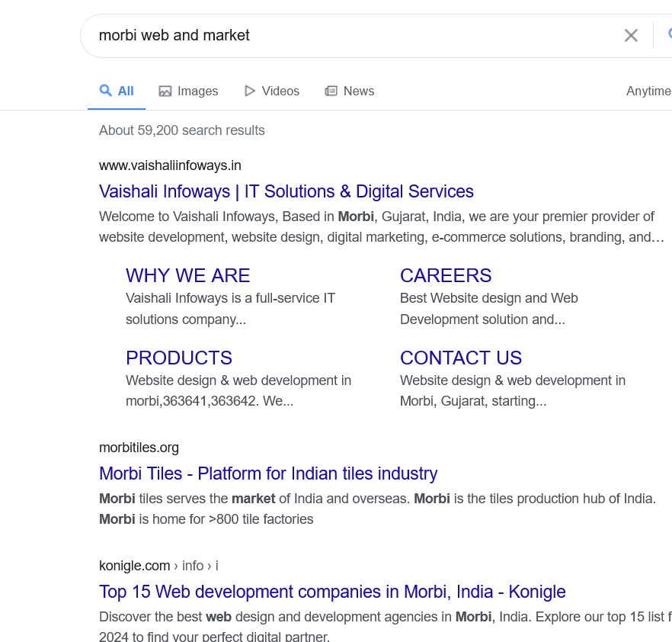
Task: Click the Videos tab play icon
Action: coord(250,91)
